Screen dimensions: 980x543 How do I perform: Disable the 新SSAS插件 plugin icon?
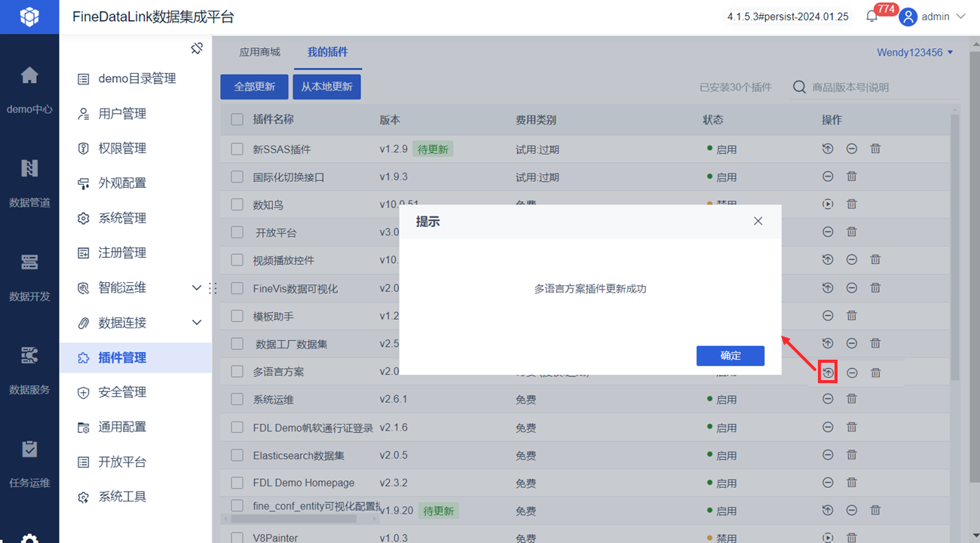tap(852, 149)
